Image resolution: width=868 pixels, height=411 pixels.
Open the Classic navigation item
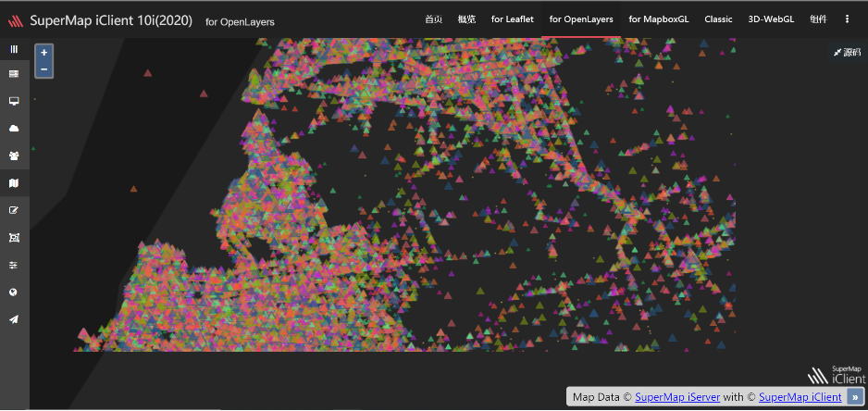coord(718,19)
